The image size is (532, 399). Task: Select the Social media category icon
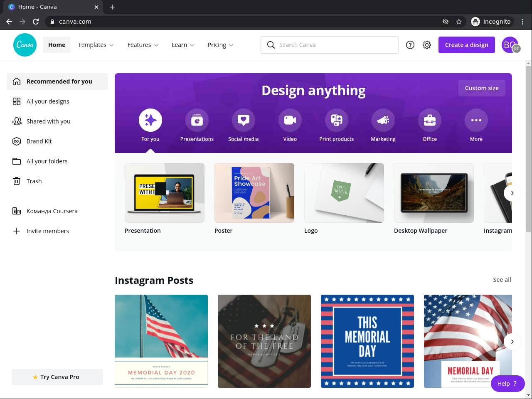[244, 120]
